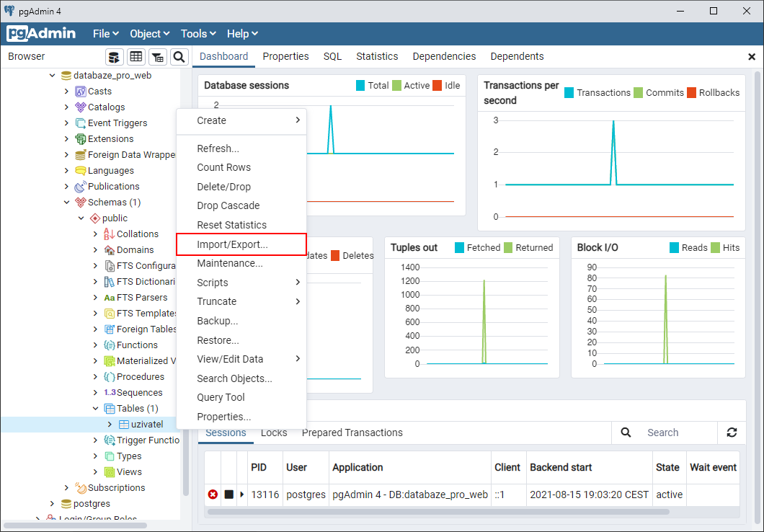Click the Search objects magnifier icon
Screen dimensions: 764x532
[179, 56]
